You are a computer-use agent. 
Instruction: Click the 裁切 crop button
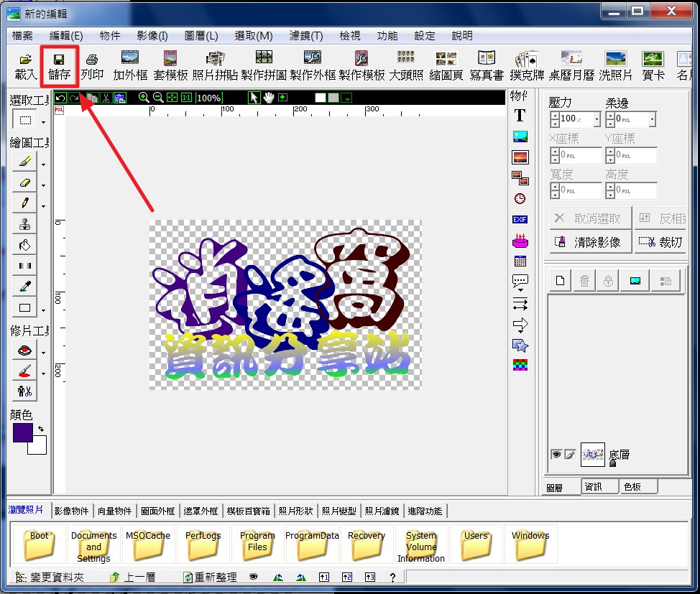(660, 242)
